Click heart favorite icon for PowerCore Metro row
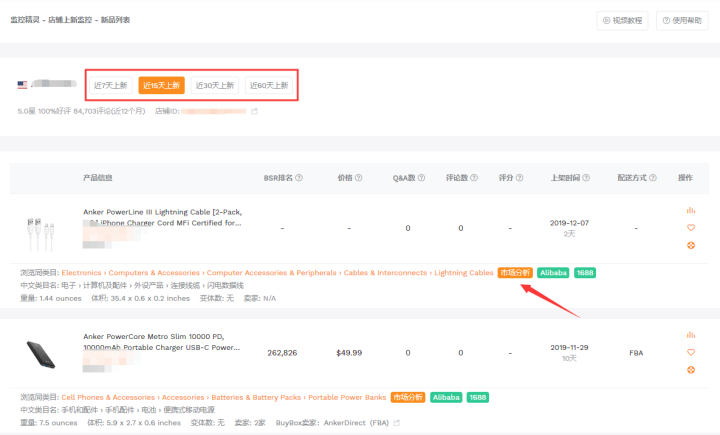The width and height of the screenshot is (720, 435). (x=691, y=352)
